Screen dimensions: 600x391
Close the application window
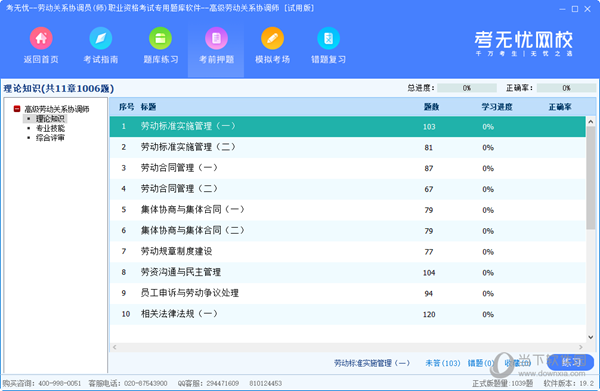[587, 9]
